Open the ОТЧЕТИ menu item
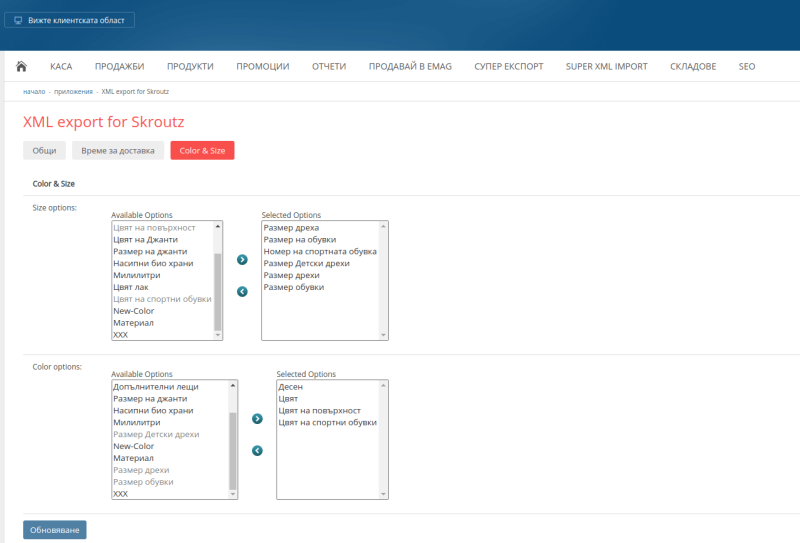The height and width of the screenshot is (543, 800). 329,66
